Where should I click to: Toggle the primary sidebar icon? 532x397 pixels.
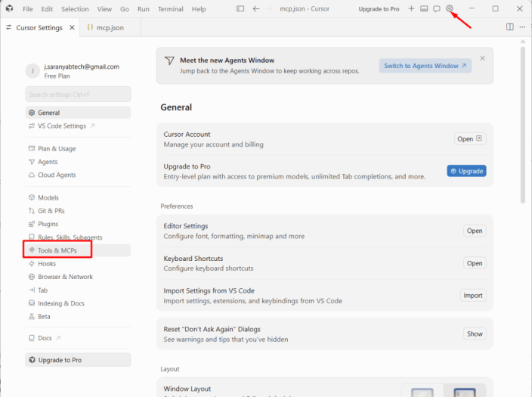click(240, 8)
